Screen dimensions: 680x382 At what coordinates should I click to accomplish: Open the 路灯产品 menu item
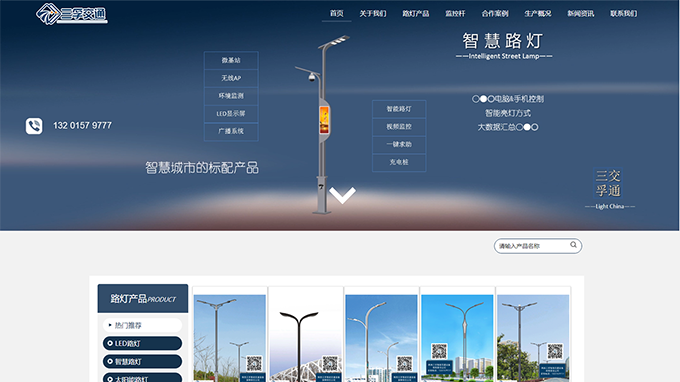click(416, 13)
